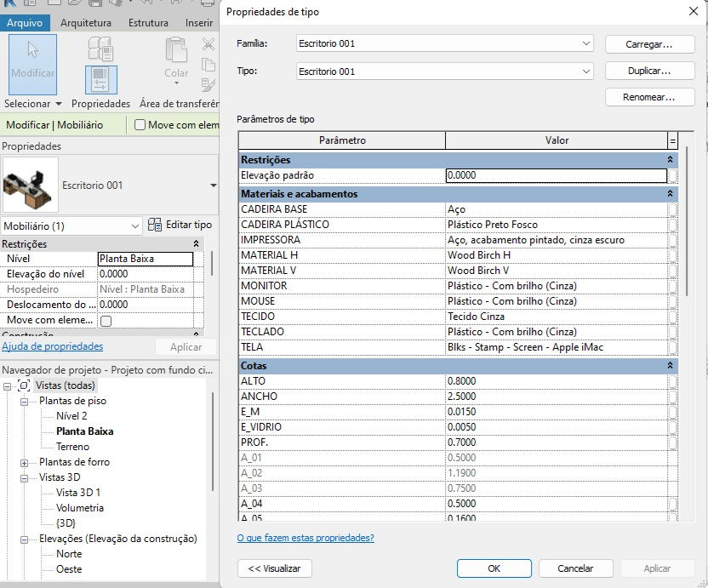The width and height of the screenshot is (708, 588).
Task: Enable Move com elem option bar checkbox
Action: pyautogui.click(x=140, y=124)
